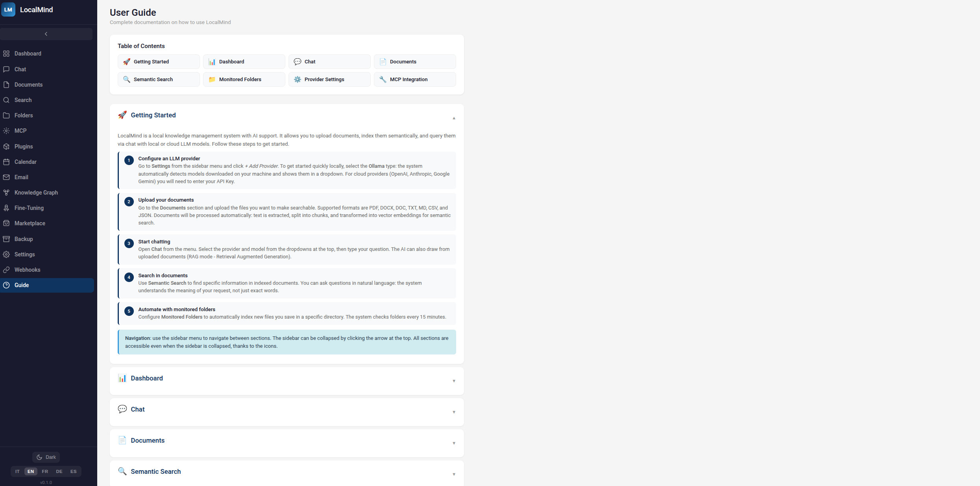Switch language to ES
The height and width of the screenshot is (486, 980).
73,471
